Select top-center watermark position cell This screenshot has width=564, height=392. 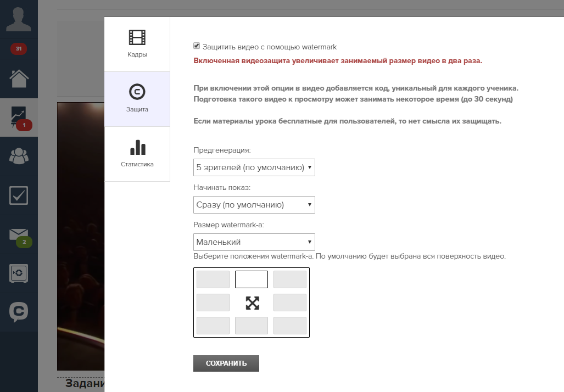click(252, 279)
